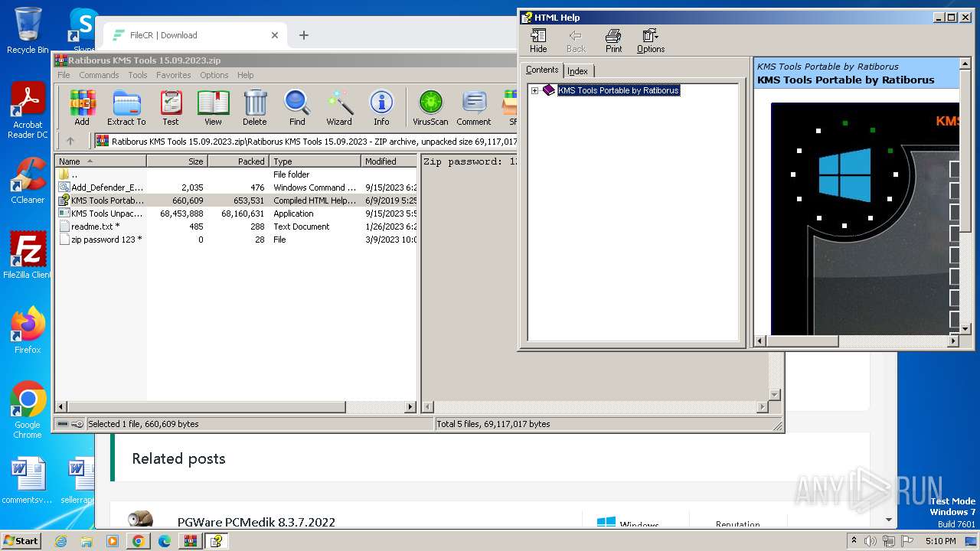Click the HTML Help taskbar button
Screen dimensions: 980x551
pyautogui.click(x=216, y=541)
